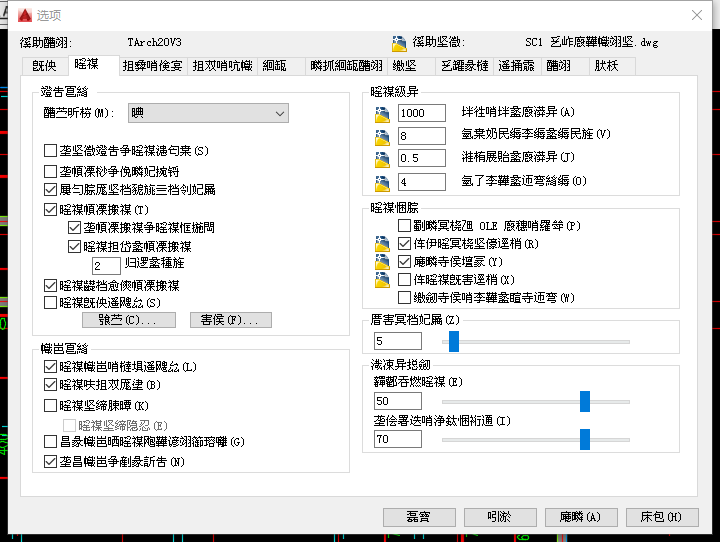Click the Fonts (F)... button

231,320
